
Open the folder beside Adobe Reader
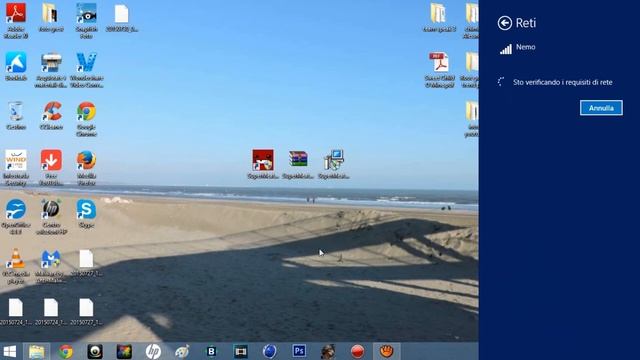(x=51, y=17)
